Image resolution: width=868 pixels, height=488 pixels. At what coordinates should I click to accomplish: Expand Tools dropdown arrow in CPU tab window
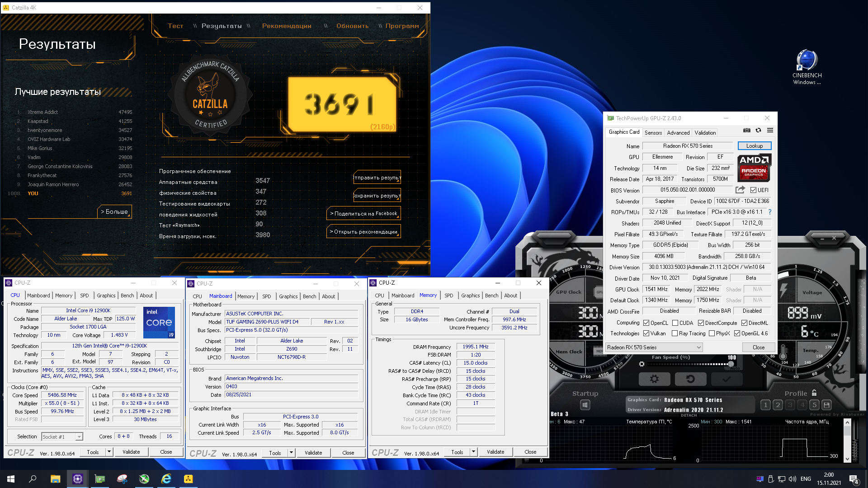point(109,452)
